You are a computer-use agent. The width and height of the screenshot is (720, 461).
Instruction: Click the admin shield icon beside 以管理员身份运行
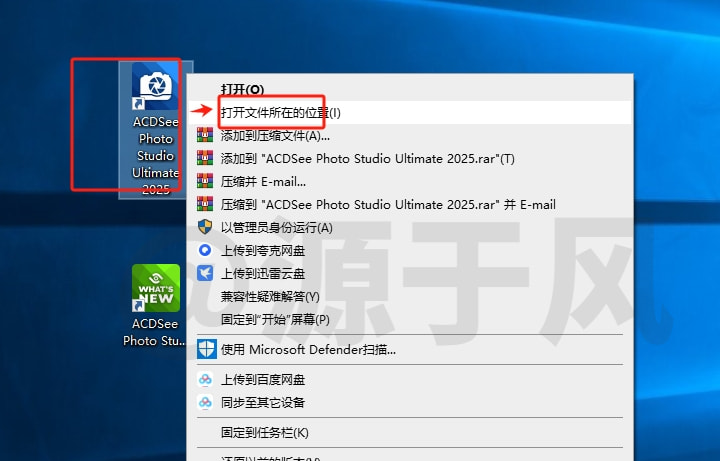[x=205, y=227]
